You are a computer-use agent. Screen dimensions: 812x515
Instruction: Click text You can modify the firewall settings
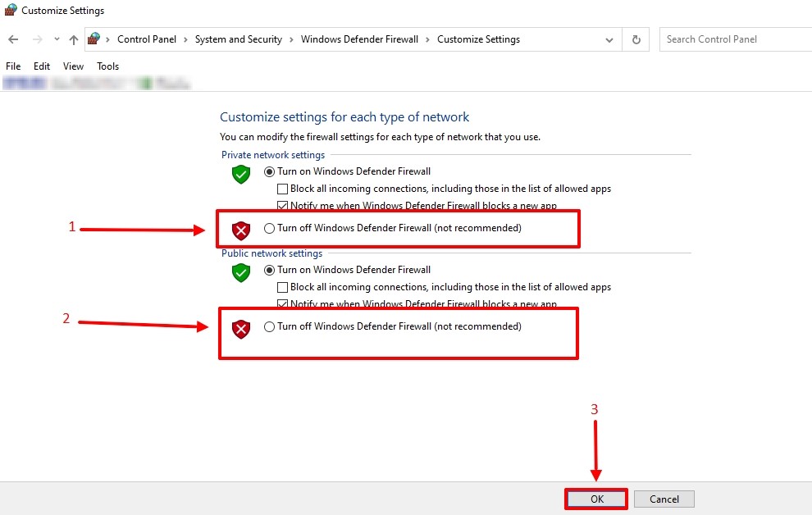pos(380,137)
